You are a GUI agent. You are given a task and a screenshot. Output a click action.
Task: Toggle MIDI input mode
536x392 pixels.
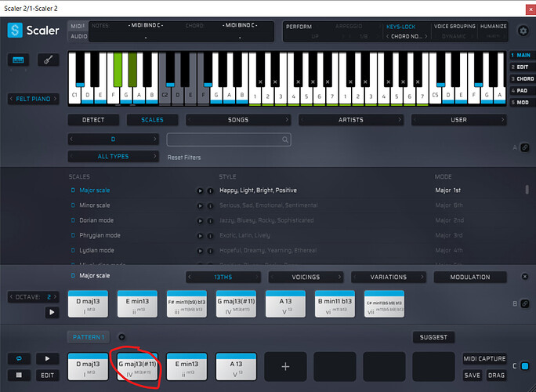[x=78, y=27]
